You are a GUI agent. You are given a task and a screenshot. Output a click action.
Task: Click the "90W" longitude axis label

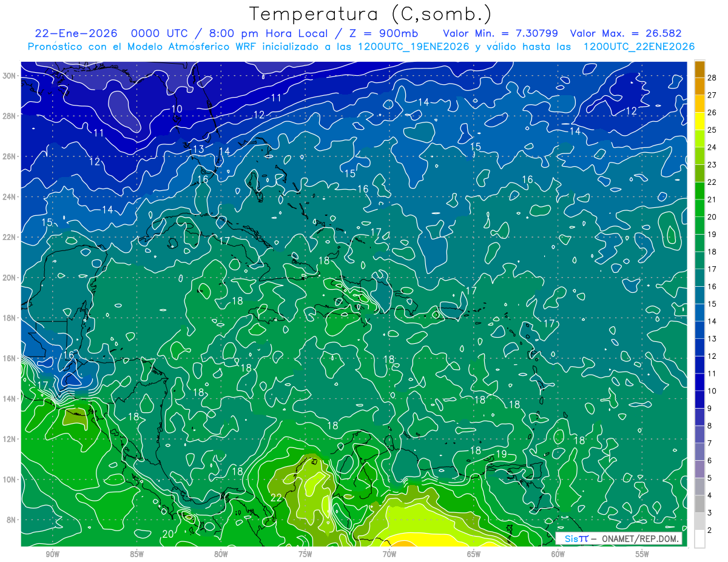point(53,554)
